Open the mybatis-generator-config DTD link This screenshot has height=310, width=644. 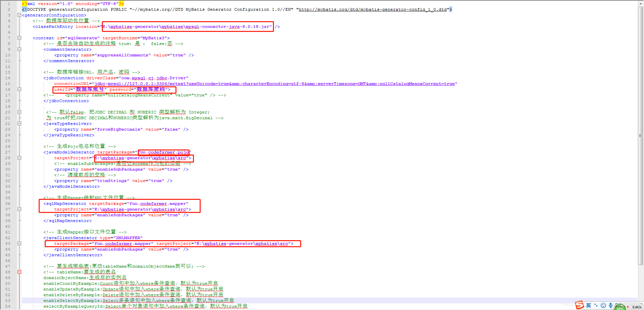click(x=373, y=9)
